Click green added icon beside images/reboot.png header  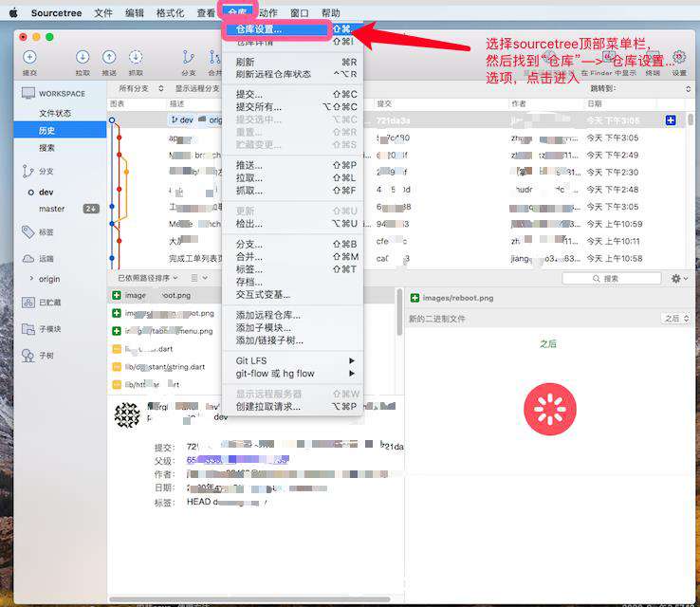(x=414, y=298)
